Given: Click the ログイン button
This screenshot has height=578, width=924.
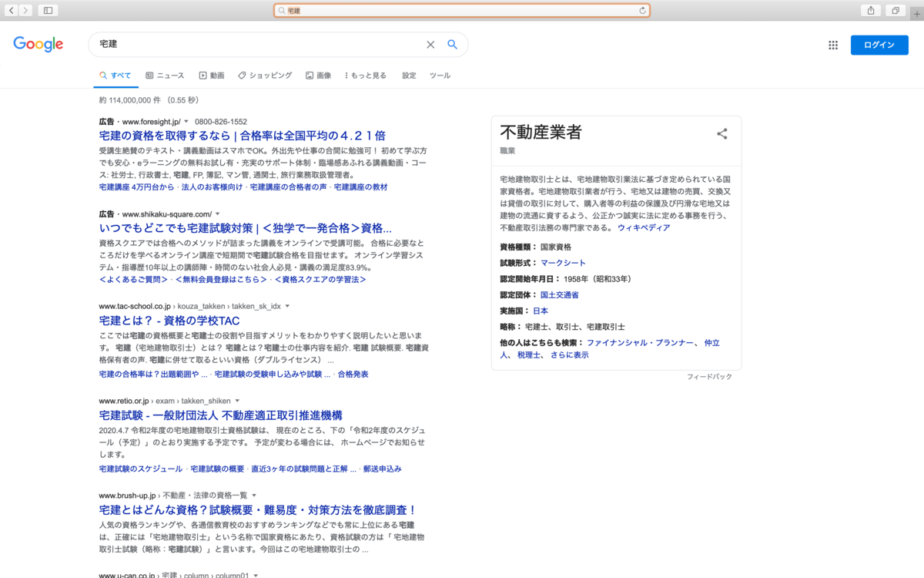Looking at the screenshot, I should tap(879, 45).
